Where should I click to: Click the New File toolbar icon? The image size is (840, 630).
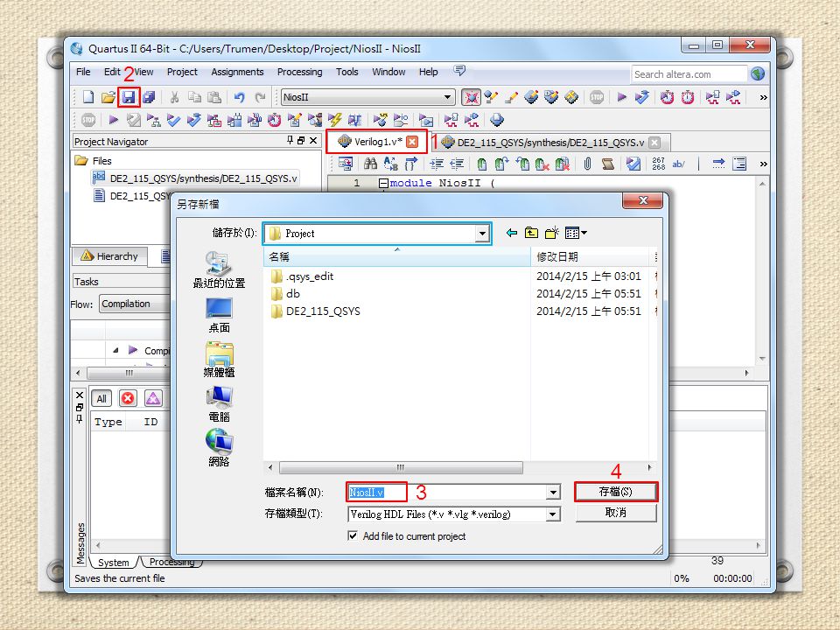click(88, 97)
